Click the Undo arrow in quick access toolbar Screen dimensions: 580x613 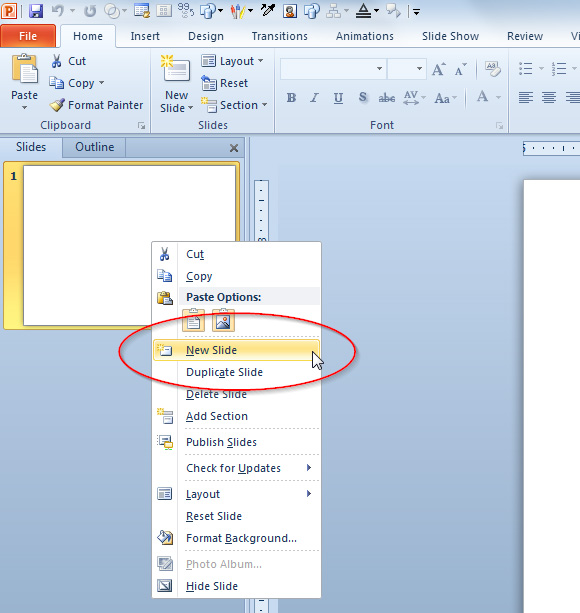(57, 11)
